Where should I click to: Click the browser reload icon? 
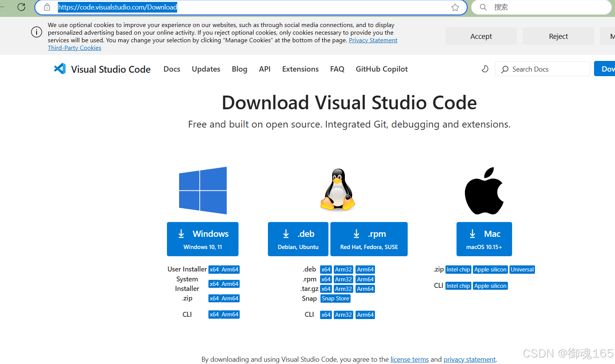click(21, 7)
